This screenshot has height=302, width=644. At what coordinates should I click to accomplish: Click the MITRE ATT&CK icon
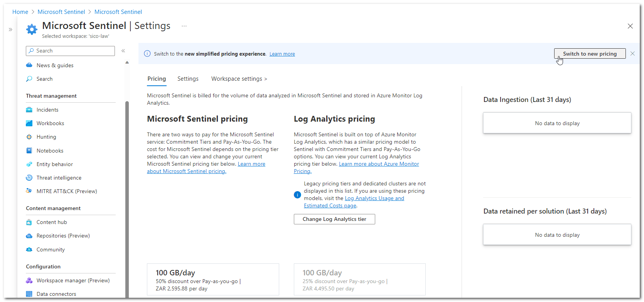point(29,191)
